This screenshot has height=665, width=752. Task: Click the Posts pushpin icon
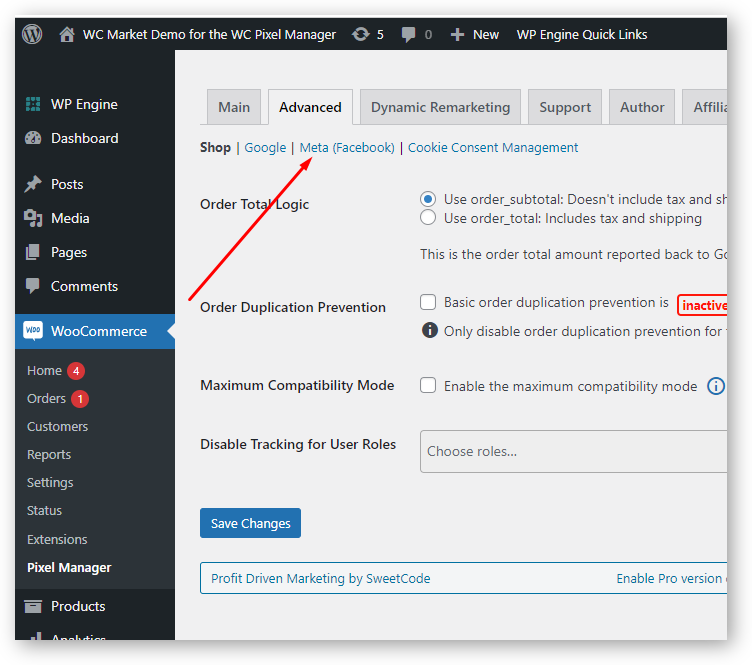click(x=33, y=184)
